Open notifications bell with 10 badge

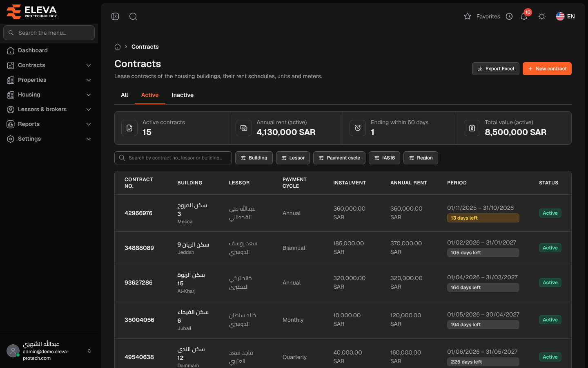click(x=524, y=16)
